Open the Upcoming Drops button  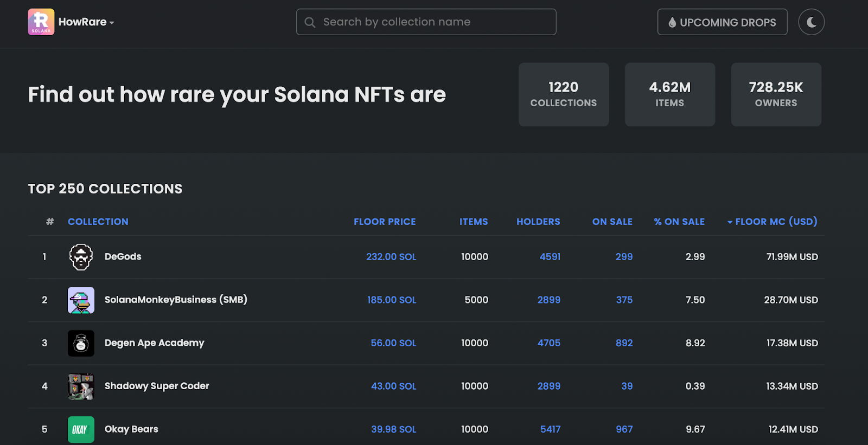pos(722,22)
